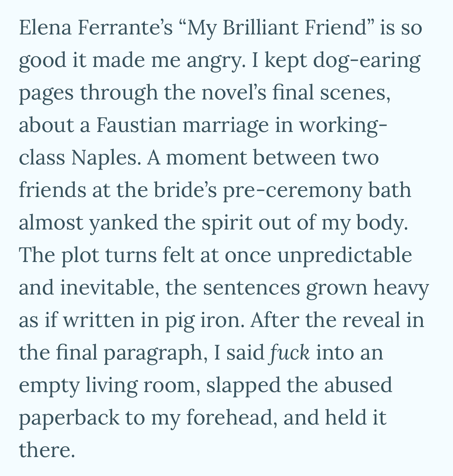This screenshot has height=476, width=453.
Task: Click the word "paperback"
Action: point(69,418)
